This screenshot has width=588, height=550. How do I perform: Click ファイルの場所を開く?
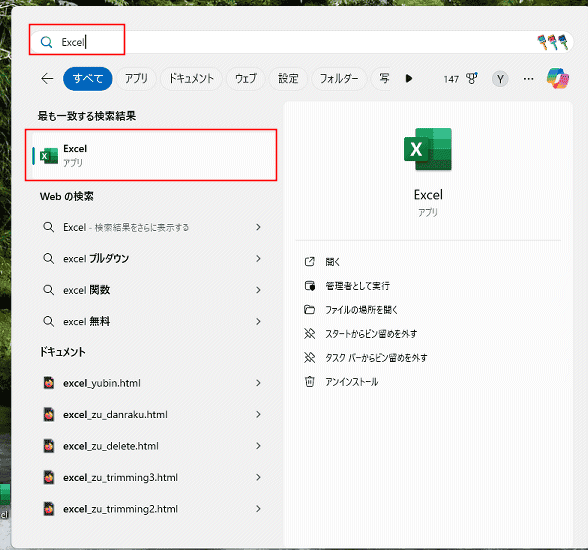361,310
